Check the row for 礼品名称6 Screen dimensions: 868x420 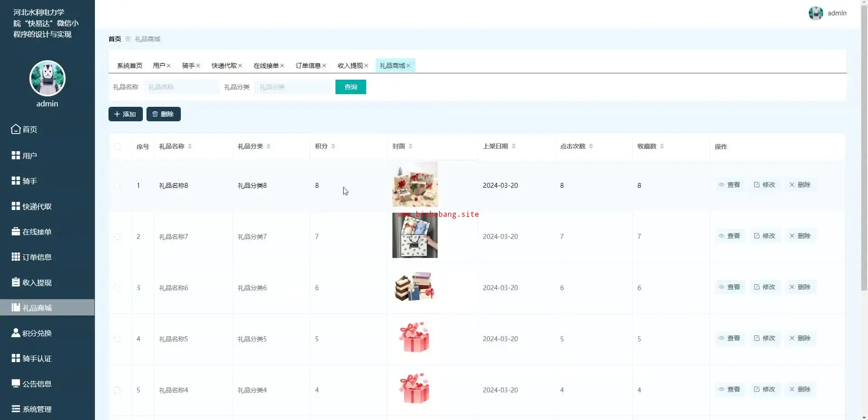pos(118,288)
